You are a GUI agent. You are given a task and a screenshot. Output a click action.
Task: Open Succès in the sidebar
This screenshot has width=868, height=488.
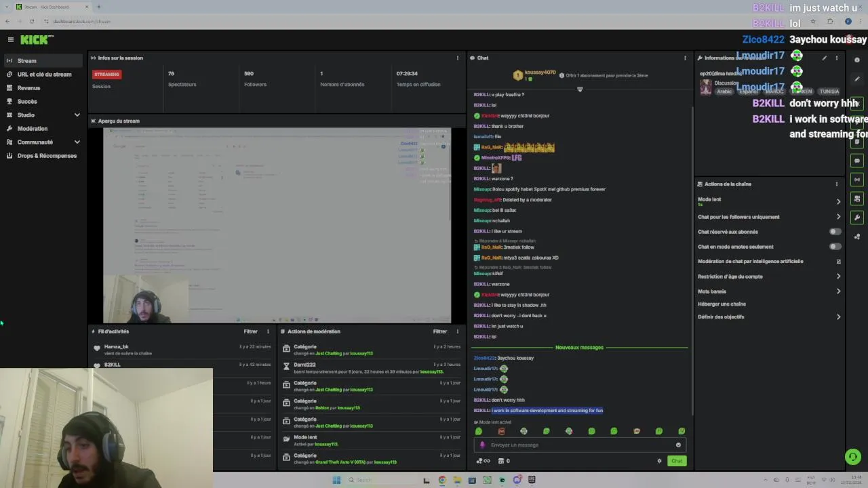pyautogui.click(x=43, y=102)
